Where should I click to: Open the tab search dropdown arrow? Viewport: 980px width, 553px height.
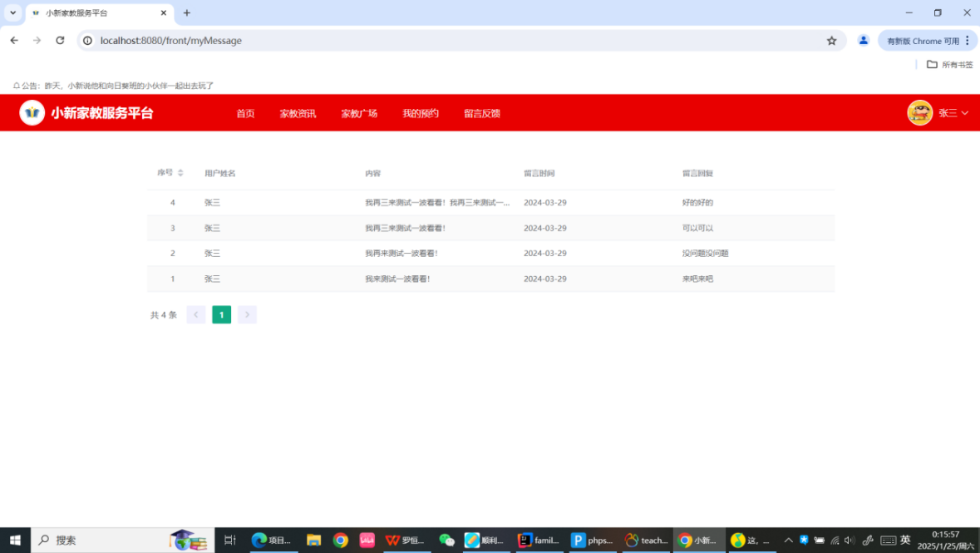(x=12, y=12)
